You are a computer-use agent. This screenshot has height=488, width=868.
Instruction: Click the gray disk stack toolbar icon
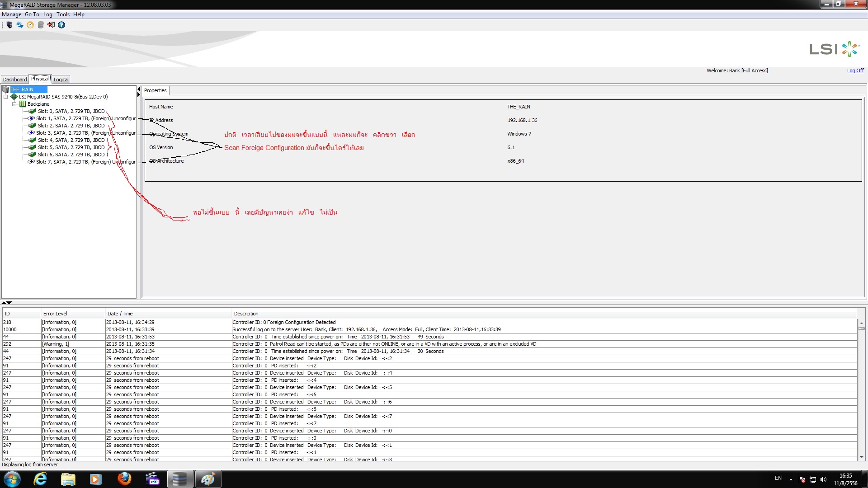[41, 25]
